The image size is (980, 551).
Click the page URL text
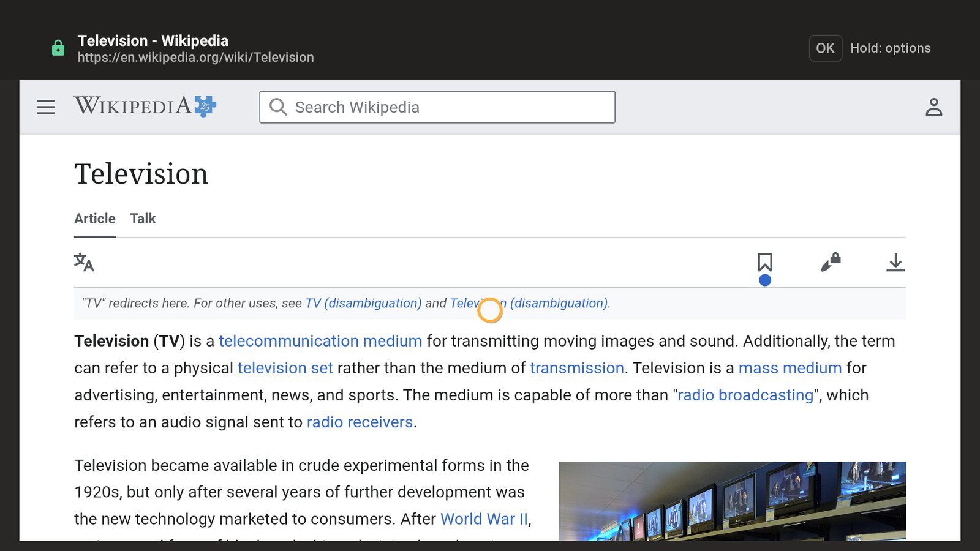tap(195, 57)
